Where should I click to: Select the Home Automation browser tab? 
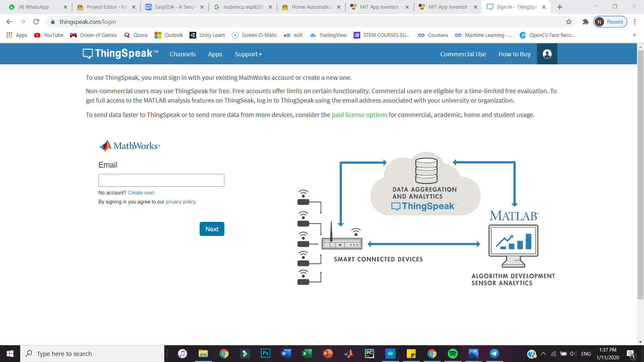tap(310, 7)
